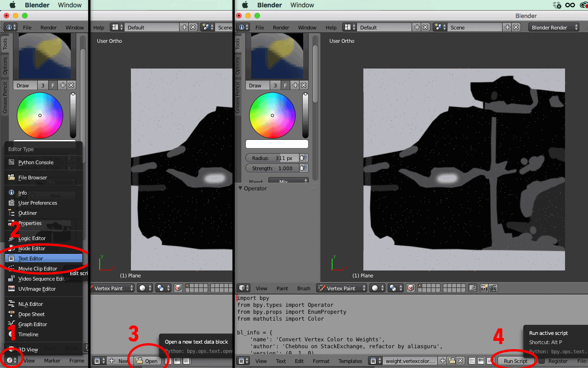The width and height of the screenshot is (588, 368).
Task: Click scene browse icon beside Scene field
Action: 440,28
